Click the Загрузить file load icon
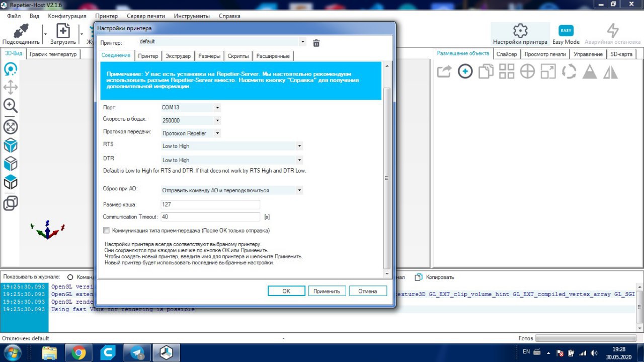 (x=63, y=30)
